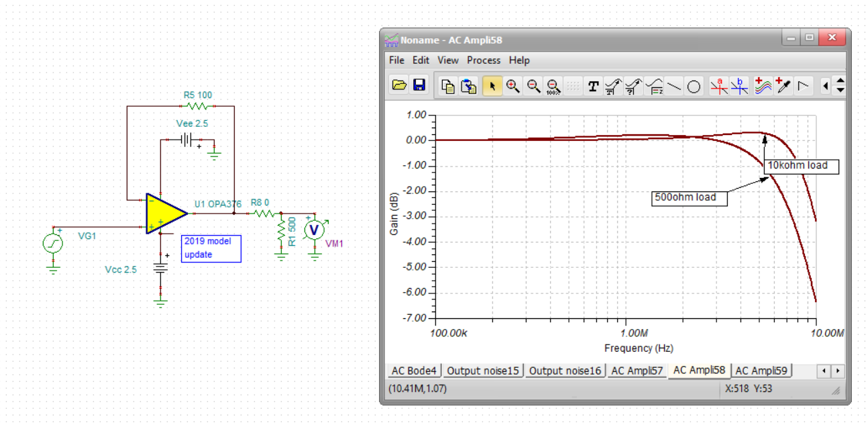Click the Legend curve icon
This screenshot has width=868, height=425.
(654, 86)
